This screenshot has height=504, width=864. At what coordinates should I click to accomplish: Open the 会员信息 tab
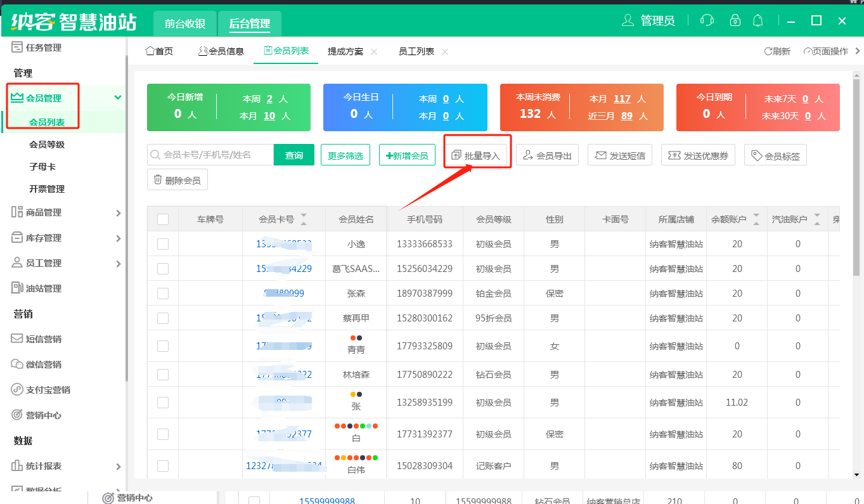click(221, 51)
